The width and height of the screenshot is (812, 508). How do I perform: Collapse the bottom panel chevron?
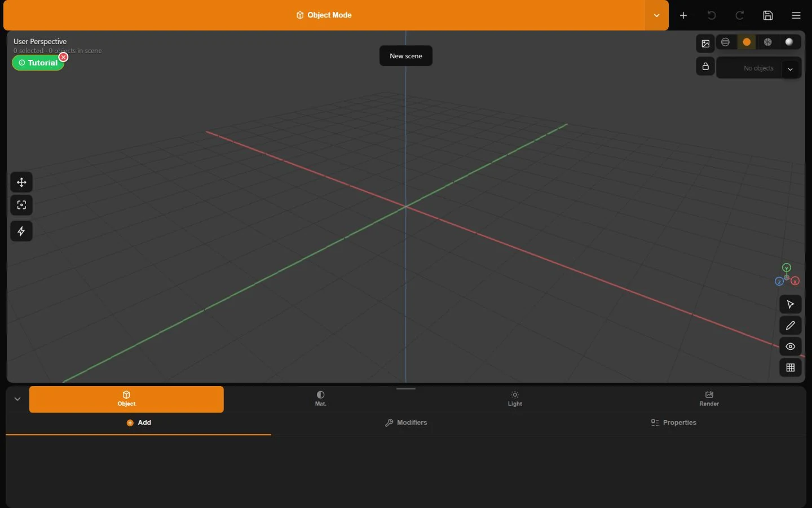pos(17,399)
